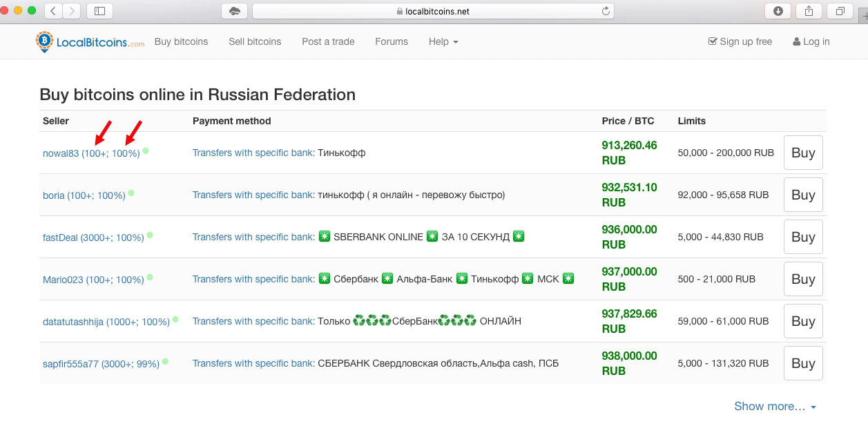Click the LocalBitcoins logo icon
This screenshot has height=426, width=868.
point(44,41)
